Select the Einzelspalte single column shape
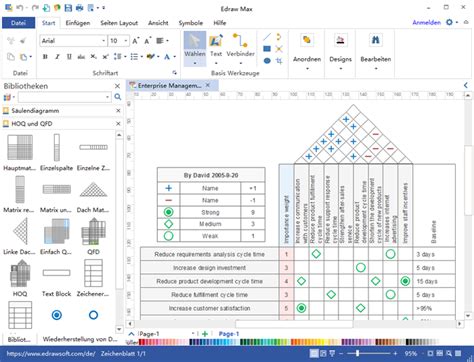Screen dimensions: 474x362 [57, 148]
